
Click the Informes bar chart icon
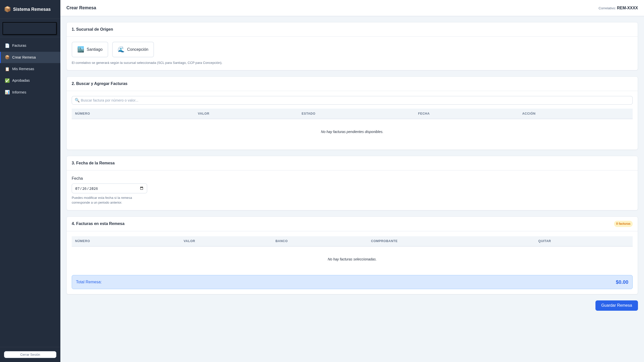pyautogui.click(x=7, y=92)
